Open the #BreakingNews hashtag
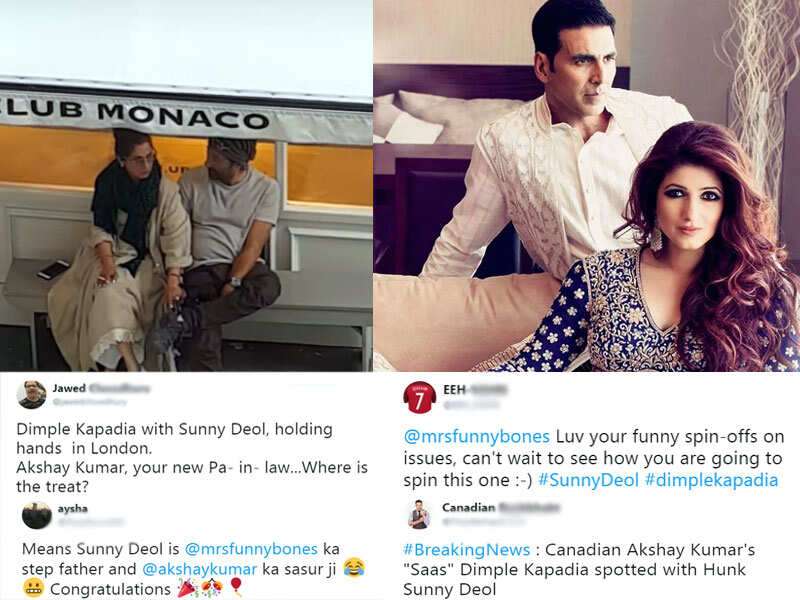Screen dimensions: 800x600 pos(467,549)
